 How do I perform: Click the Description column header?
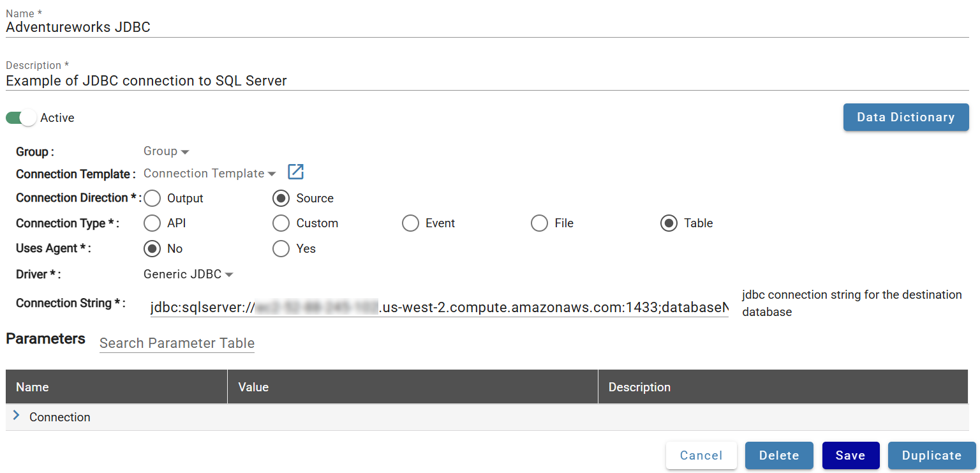[x=783, y=387]
